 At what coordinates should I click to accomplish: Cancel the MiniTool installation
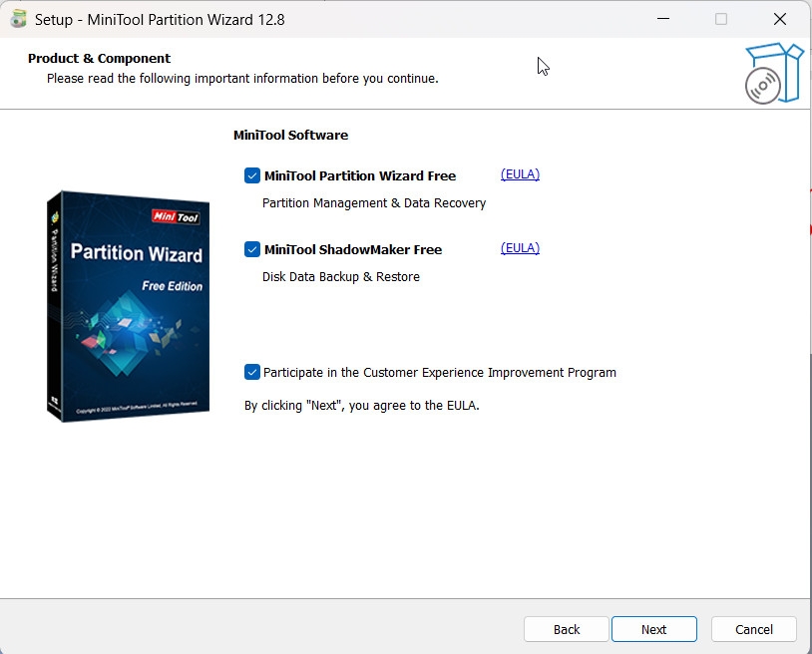coord(753,629)
